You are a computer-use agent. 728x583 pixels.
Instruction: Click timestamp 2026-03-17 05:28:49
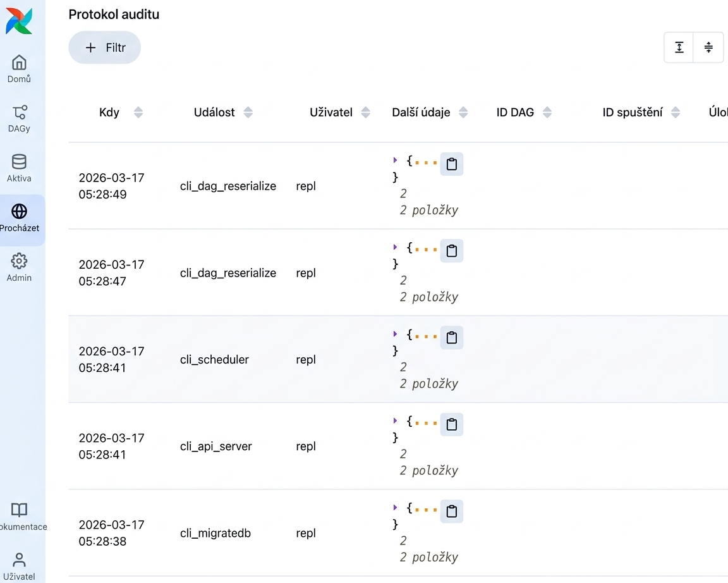point(111,186)
